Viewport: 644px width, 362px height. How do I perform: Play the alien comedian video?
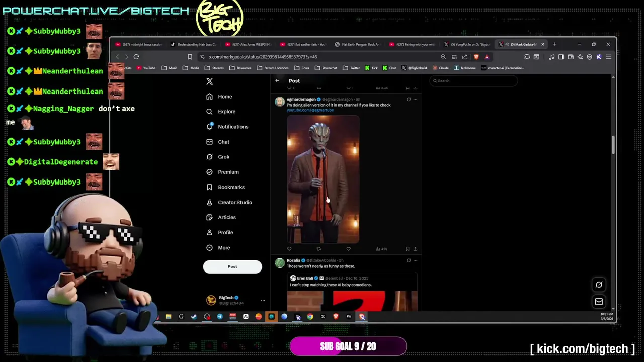323,179
